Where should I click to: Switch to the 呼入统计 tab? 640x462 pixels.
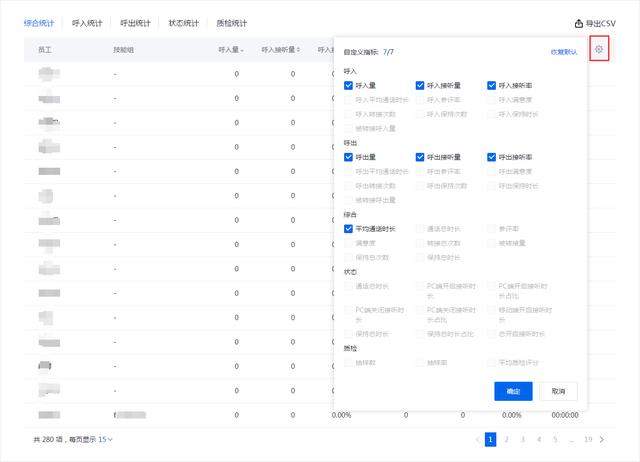coord(87,23)
